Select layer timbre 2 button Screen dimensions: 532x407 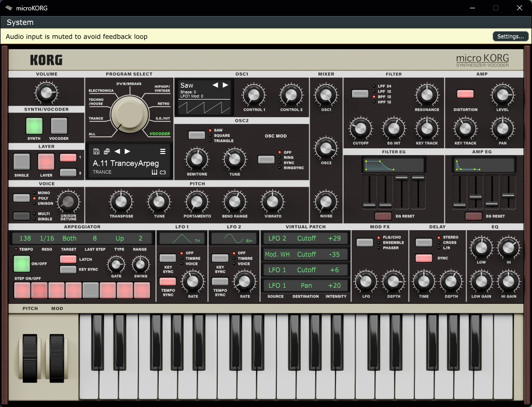68,173
